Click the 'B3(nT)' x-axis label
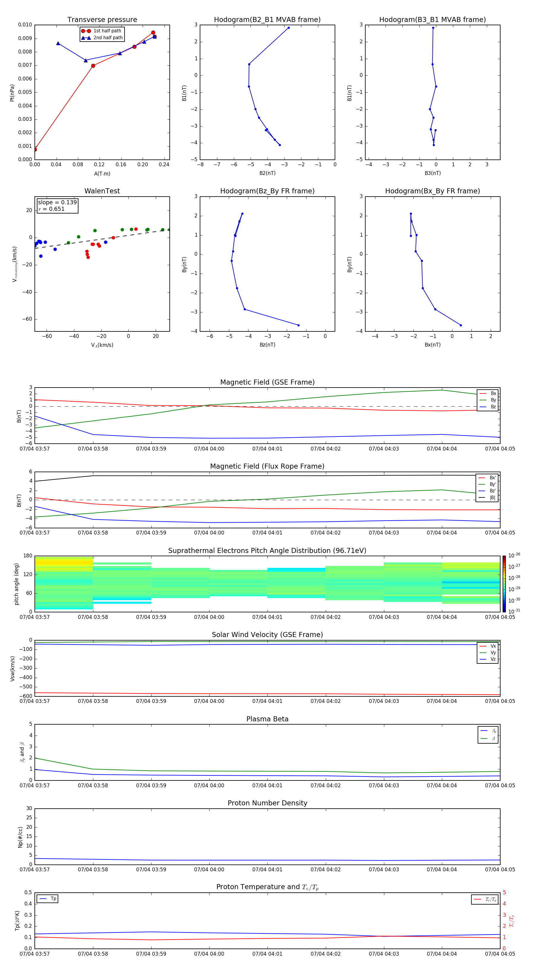The image size is (535, 980). tap(432, 173)
